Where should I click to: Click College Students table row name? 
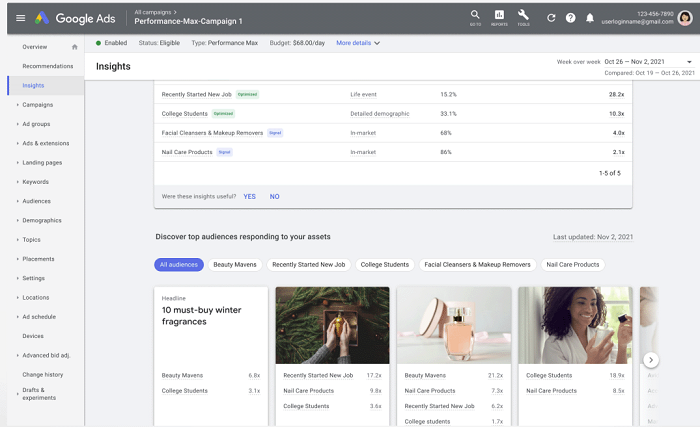tap(184, 113)
